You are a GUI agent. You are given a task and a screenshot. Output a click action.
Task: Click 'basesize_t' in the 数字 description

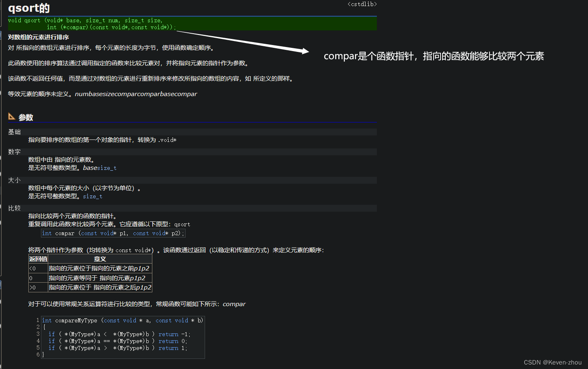point(100,168)
